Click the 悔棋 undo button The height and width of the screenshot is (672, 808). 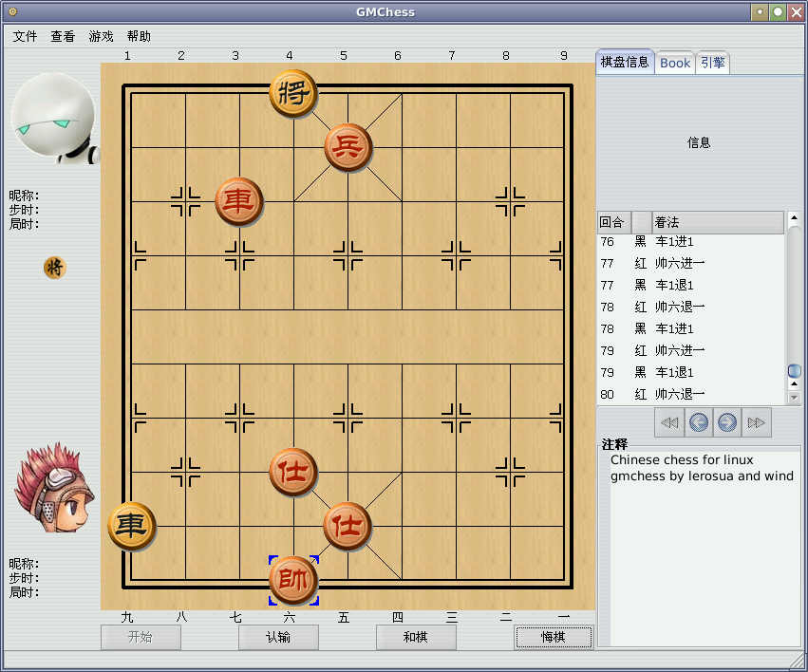click(554, 638)
